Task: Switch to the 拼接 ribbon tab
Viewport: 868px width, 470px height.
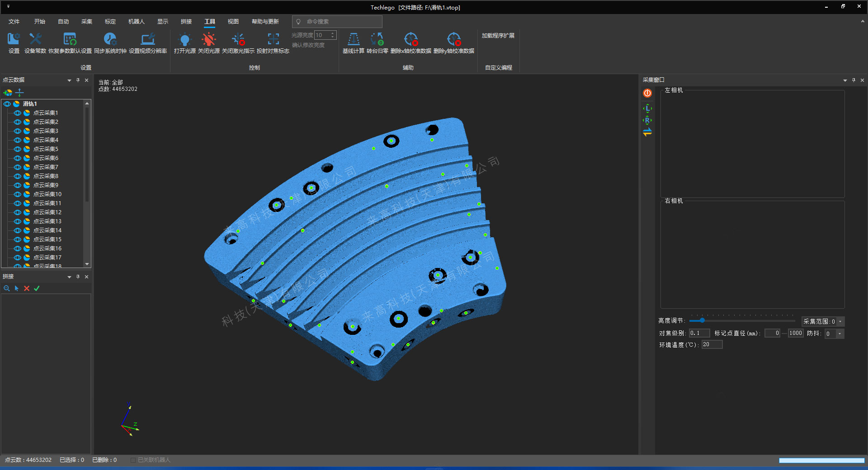Action: pyautogui.click(x=186, y=22)
